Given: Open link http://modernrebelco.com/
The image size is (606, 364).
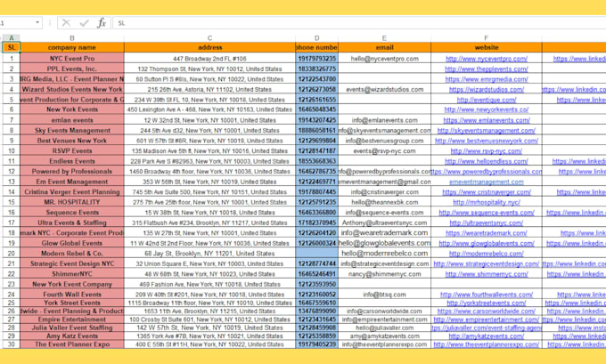Looking at the screenshot, I should [487, 254].
